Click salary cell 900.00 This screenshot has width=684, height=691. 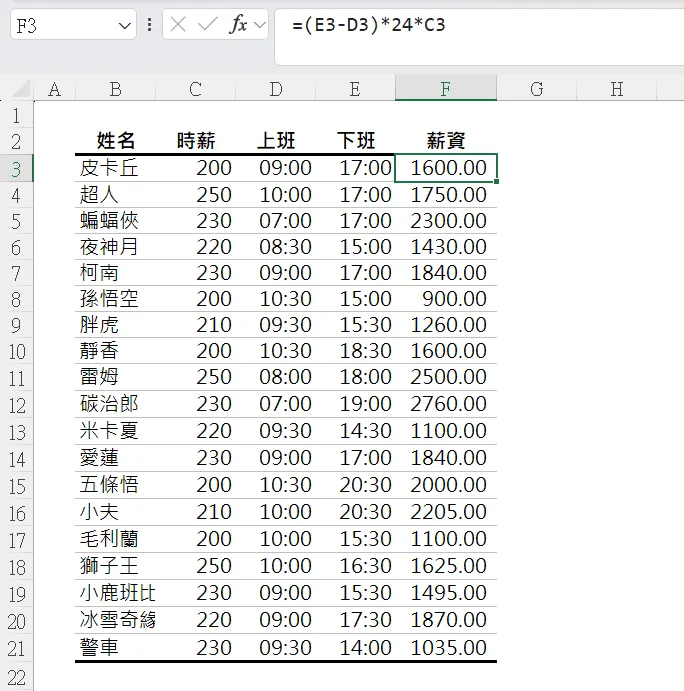click(446, 299)
